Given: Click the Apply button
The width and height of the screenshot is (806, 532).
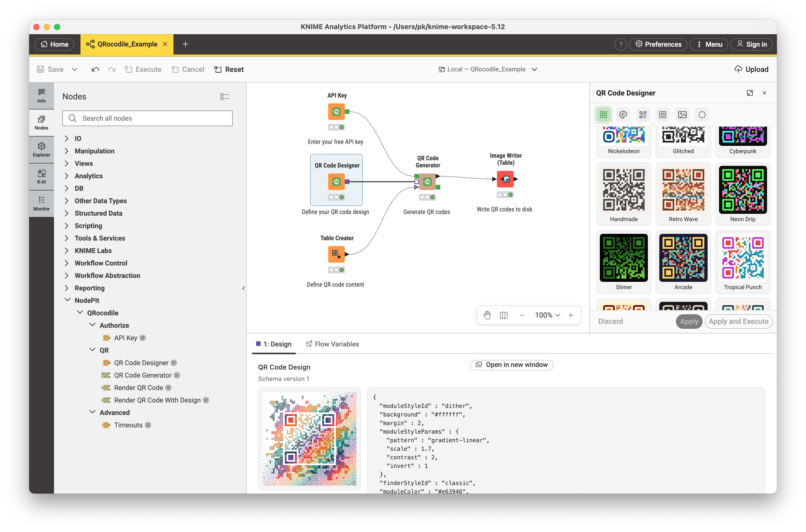Looking at the screenshot, I should point(689,322).
